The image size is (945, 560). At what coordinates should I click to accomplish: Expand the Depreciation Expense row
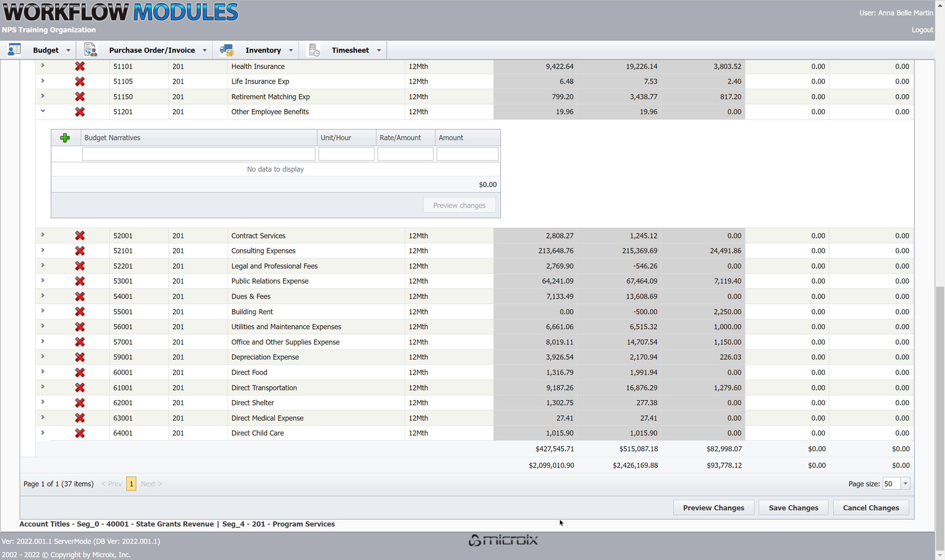pyautogui.click(x=43, y=356)
